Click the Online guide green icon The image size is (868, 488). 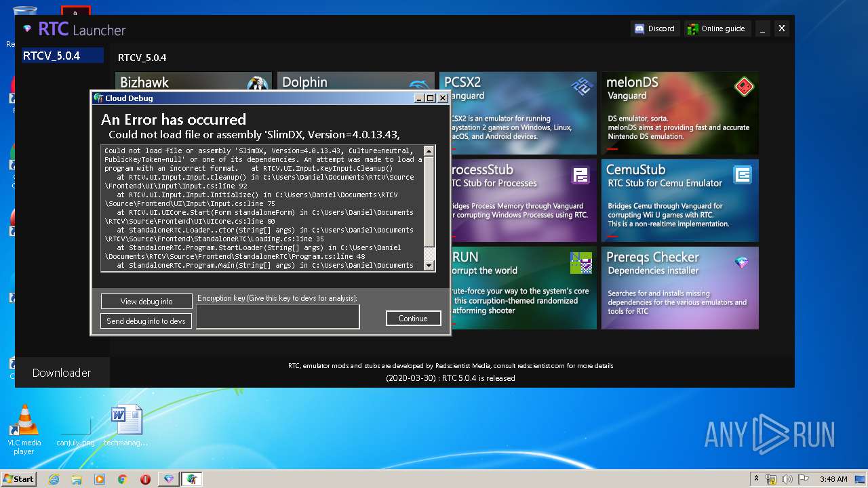click(x=692, y=28)
